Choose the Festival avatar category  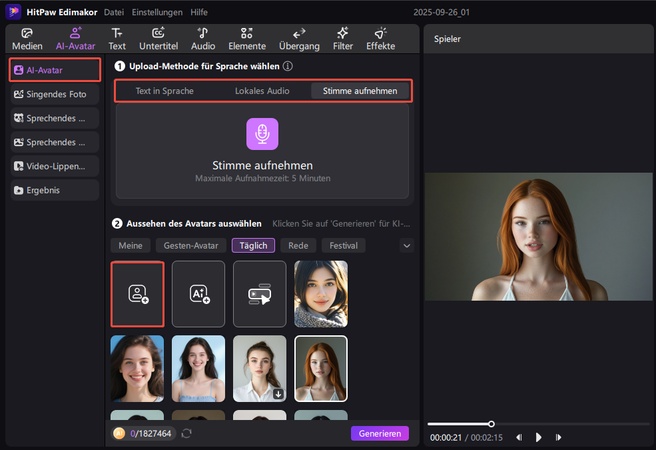(342, 245)
